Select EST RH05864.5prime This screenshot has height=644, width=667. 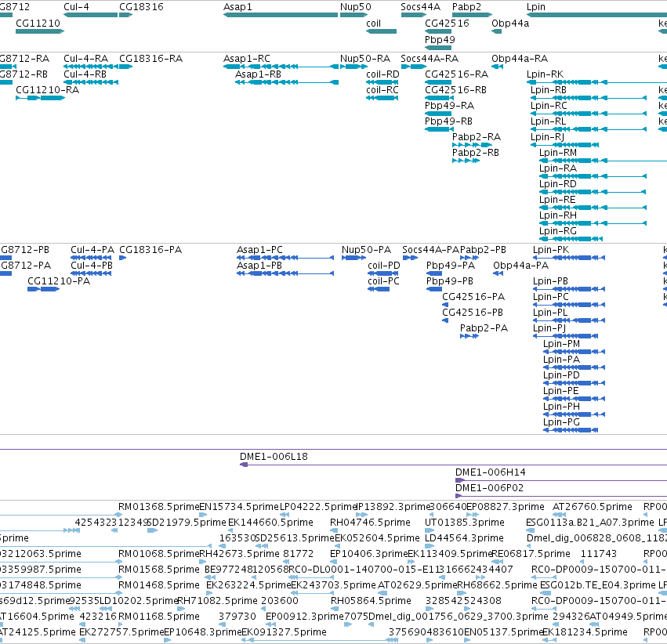tap(371, 601)
